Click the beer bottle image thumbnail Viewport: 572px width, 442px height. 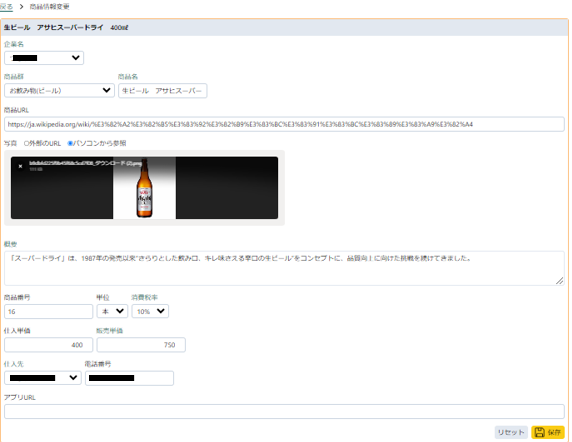pyautogui.click(x=144, y=188)
